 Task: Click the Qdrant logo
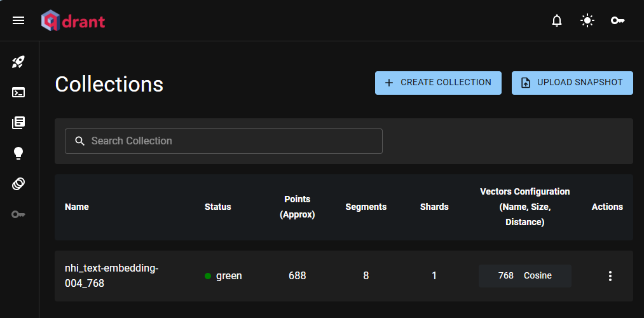[x=73, y=21]
